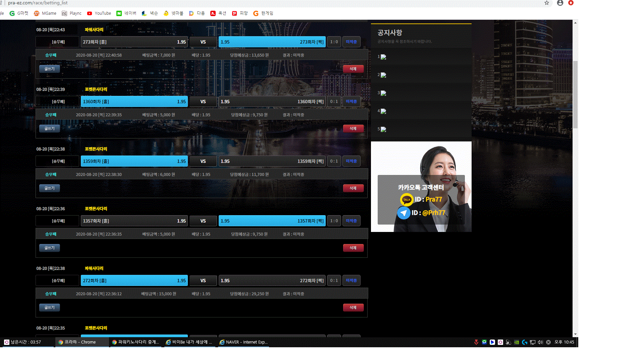Open the 한게임 bookmark

tap(263, 13)
